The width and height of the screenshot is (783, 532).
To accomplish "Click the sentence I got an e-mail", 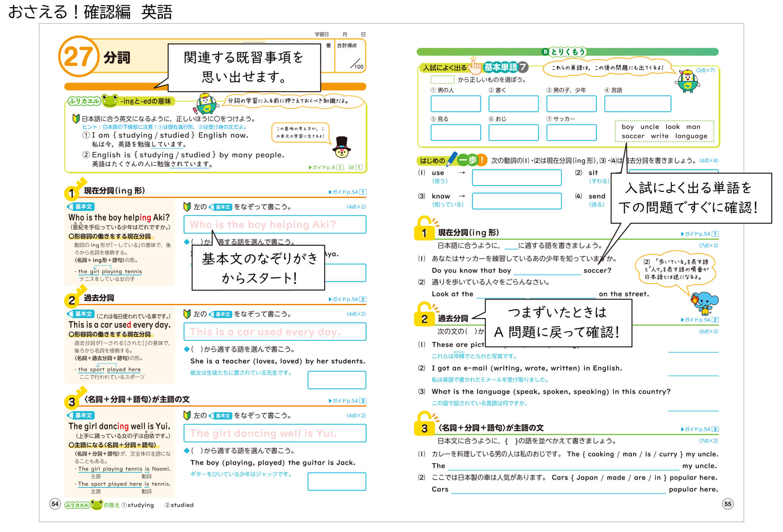I will click(x=527, y=368).
